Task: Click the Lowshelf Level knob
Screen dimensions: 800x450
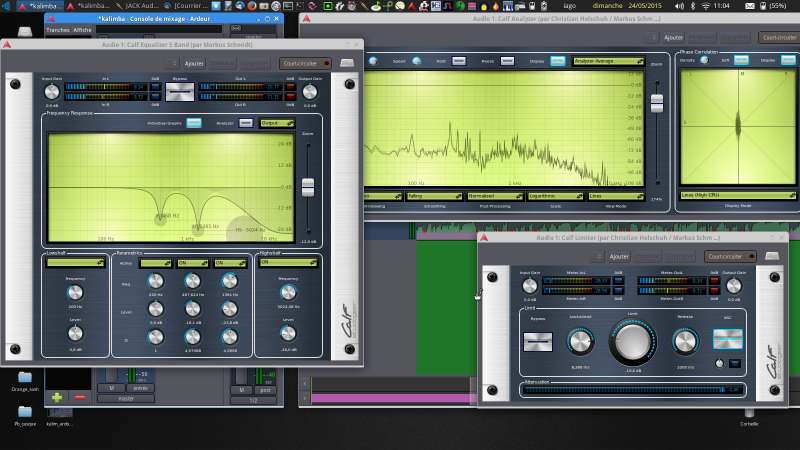Action: pos(75,333)
